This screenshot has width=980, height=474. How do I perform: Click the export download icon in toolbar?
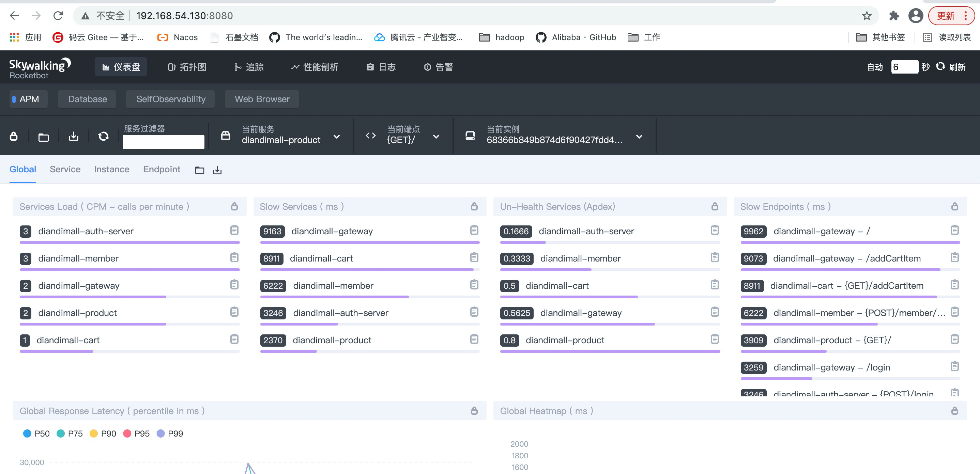73,136
